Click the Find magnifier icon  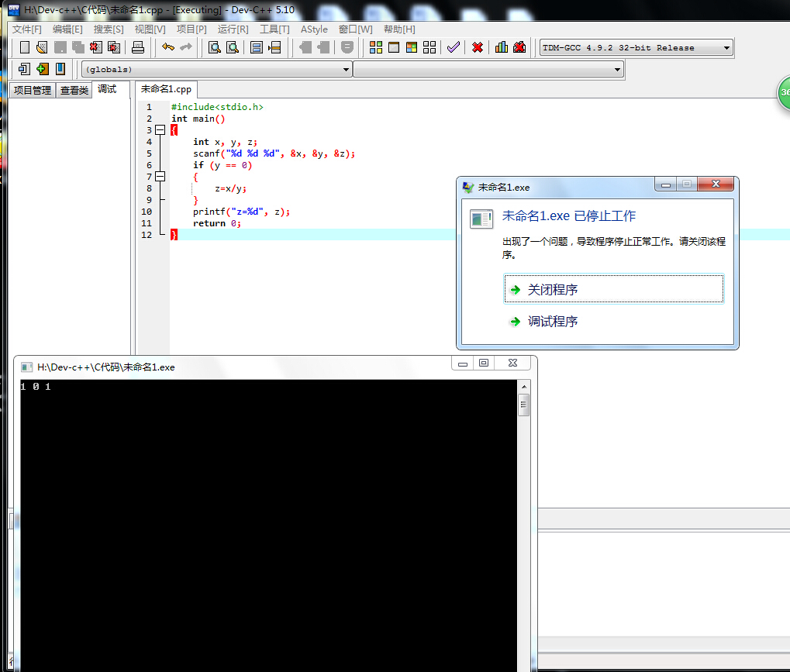215,48
